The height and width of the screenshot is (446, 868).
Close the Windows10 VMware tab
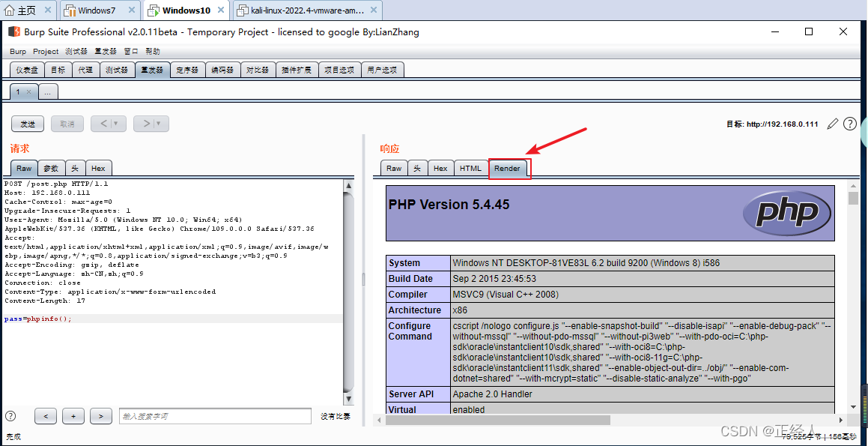click(x=222, y=10)
